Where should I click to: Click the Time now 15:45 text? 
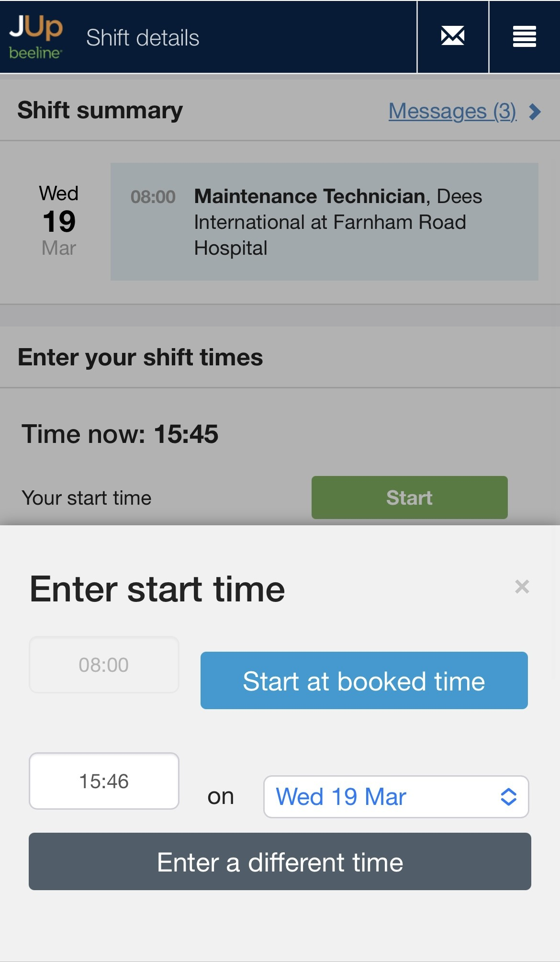(x=120, y=434)
